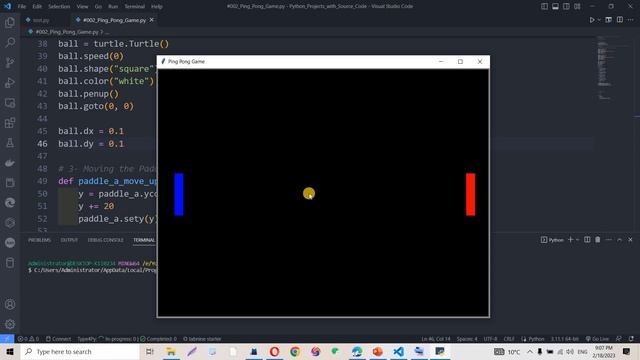Open editor More Actions ellipsis menu
The width and height of the screenshot is (640, 360).
coord(631,20)
